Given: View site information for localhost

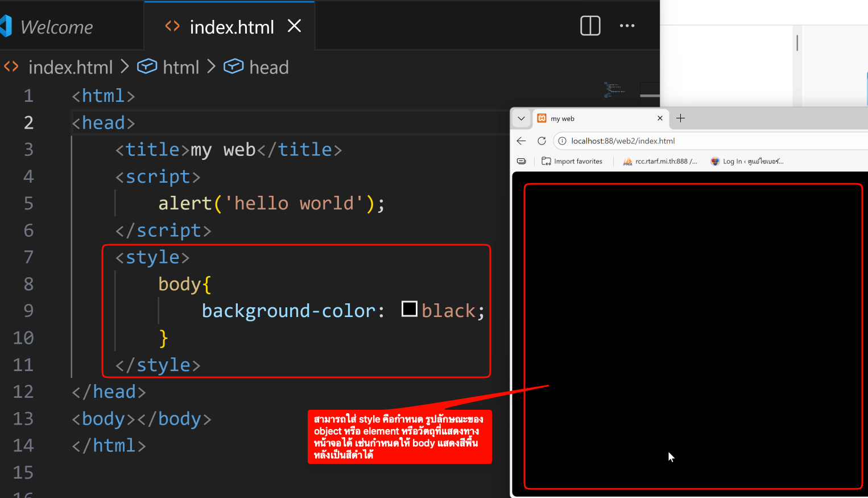Looking at the screenshot, I should (x=562, y=141).
